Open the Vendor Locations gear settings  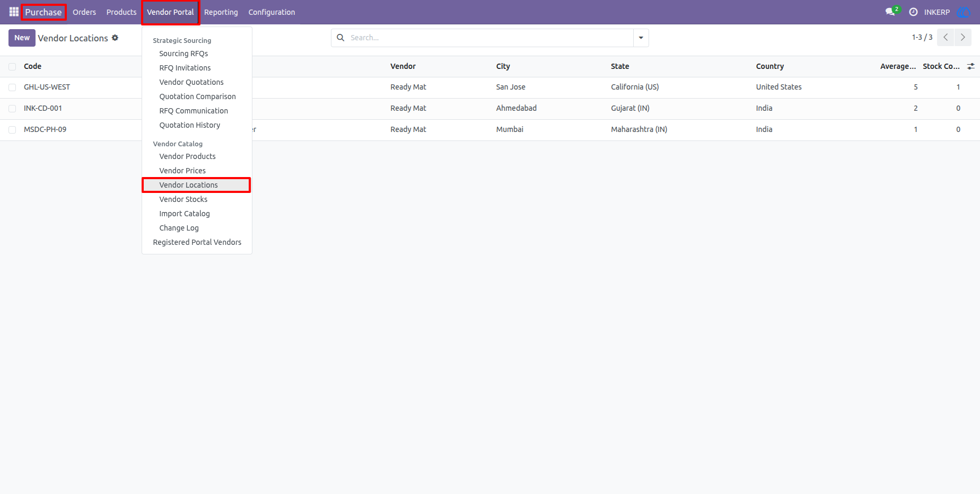pos(115,38)
